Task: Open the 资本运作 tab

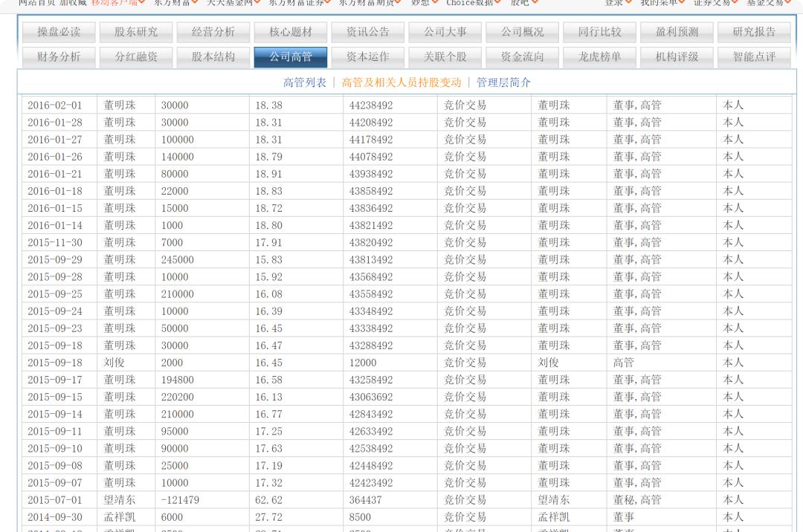Action: pyautogui.click(x=368, y=56)
